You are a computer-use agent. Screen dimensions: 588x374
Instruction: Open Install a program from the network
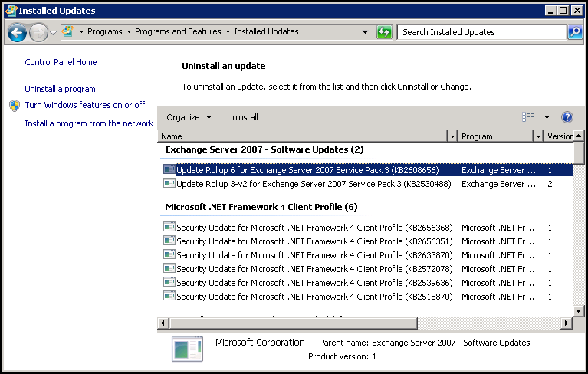coord(89,123)
